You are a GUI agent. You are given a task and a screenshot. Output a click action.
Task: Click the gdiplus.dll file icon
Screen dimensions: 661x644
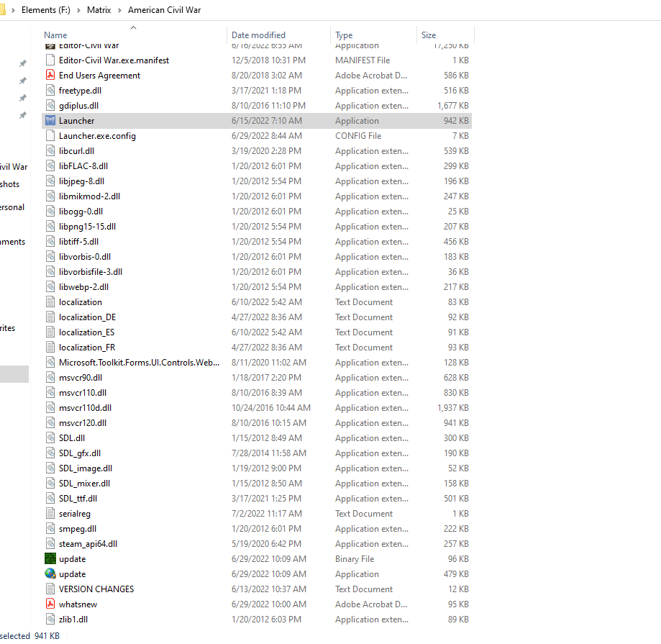50,106
